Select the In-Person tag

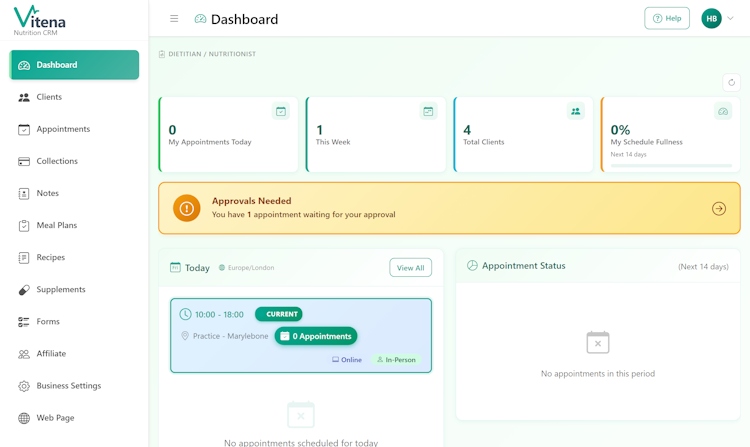tap(396, 360)
